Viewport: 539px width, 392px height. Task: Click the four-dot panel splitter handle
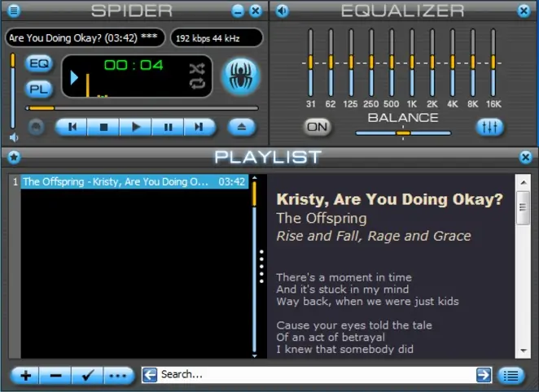[261, 267]
